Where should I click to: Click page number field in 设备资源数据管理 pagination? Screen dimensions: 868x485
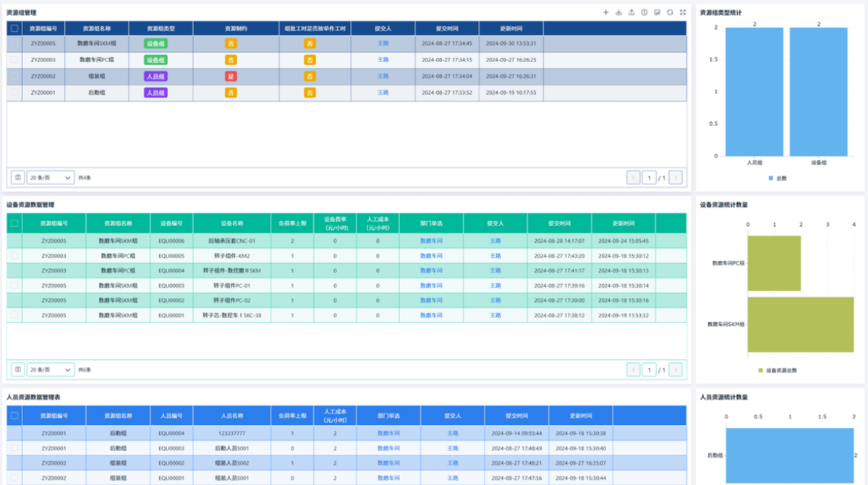pos(650,369)
